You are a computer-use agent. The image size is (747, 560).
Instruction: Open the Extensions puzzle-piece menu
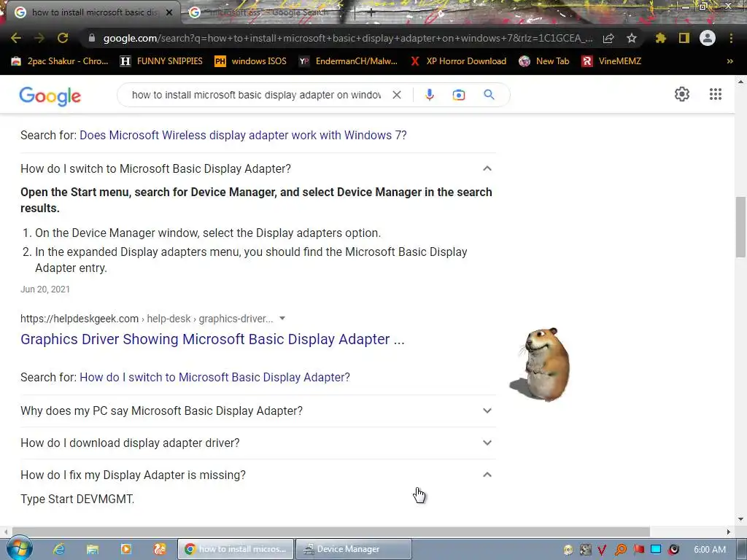tap(660, 38)
